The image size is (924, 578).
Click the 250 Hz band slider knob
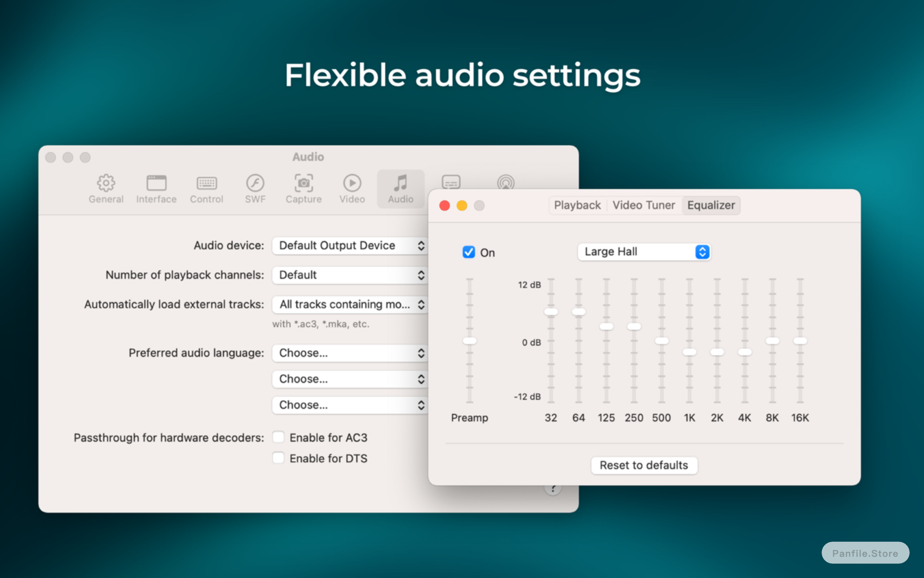(x=634, y=326)
